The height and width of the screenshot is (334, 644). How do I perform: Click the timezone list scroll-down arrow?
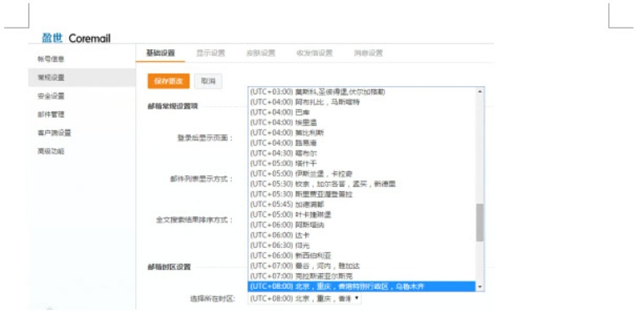tap(480, 286)
